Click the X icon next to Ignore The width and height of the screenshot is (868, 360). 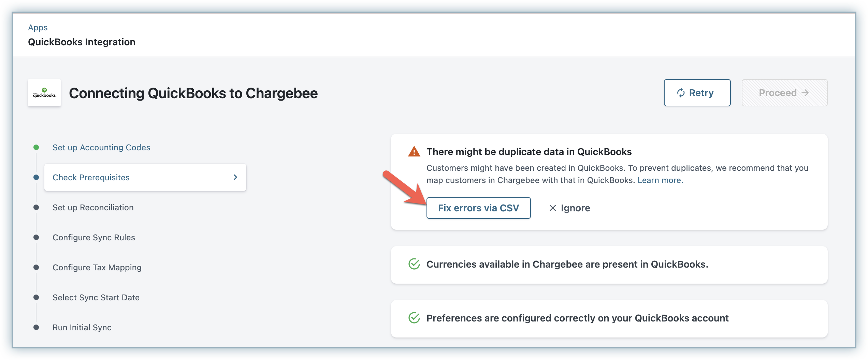tap(553, 208)
